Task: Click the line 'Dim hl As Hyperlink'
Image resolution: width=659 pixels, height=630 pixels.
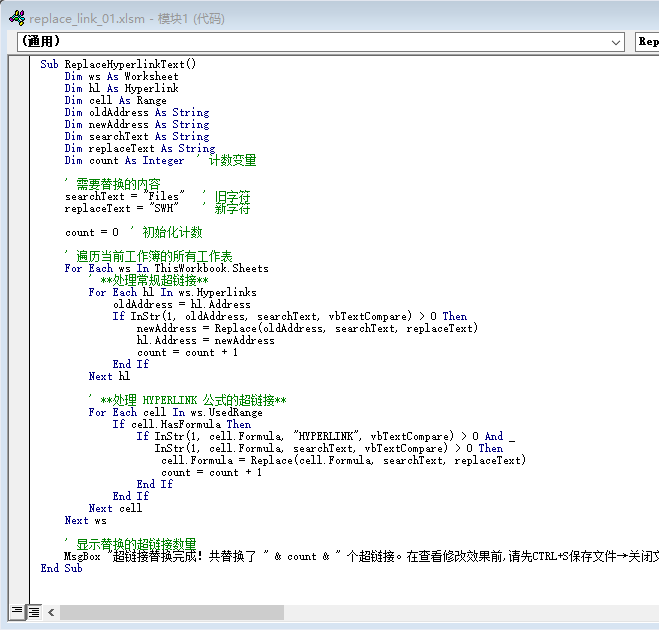Action: coord(121,88)
